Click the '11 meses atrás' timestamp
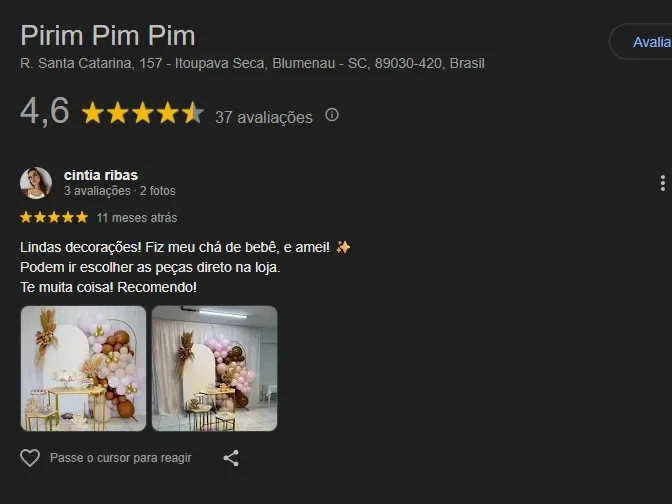672x504 pixels. click(x=137, y=218)
